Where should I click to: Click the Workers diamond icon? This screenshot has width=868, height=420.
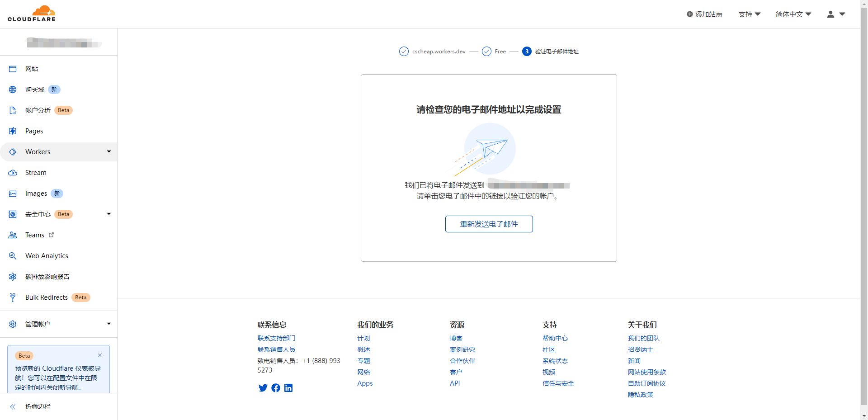click(x=13, y=152)
